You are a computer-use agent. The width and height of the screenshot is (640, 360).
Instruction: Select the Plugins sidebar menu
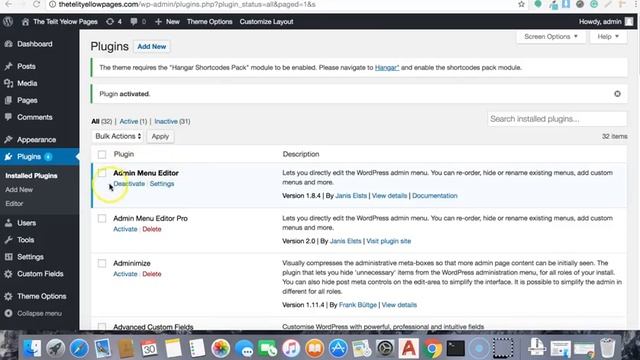(29, 157)
